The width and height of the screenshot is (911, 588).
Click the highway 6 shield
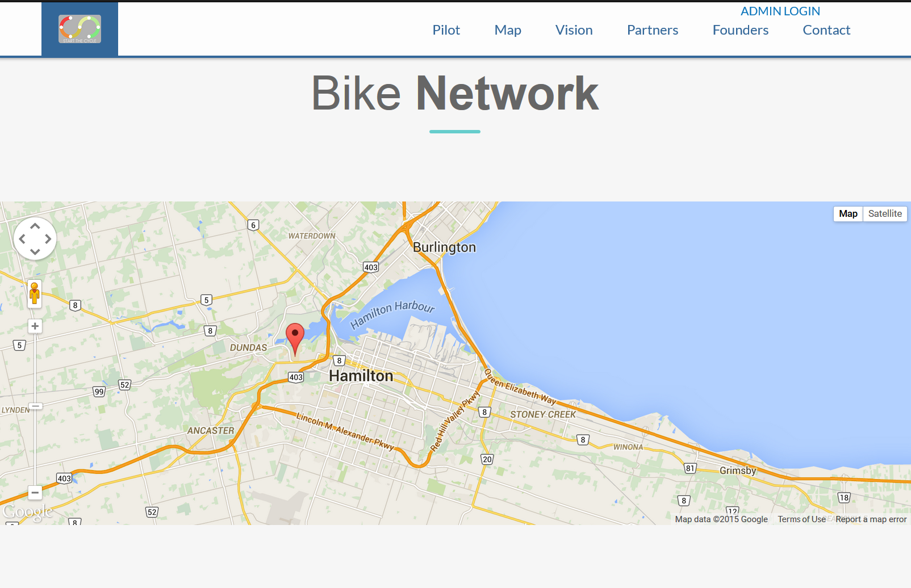click(254, 225)
